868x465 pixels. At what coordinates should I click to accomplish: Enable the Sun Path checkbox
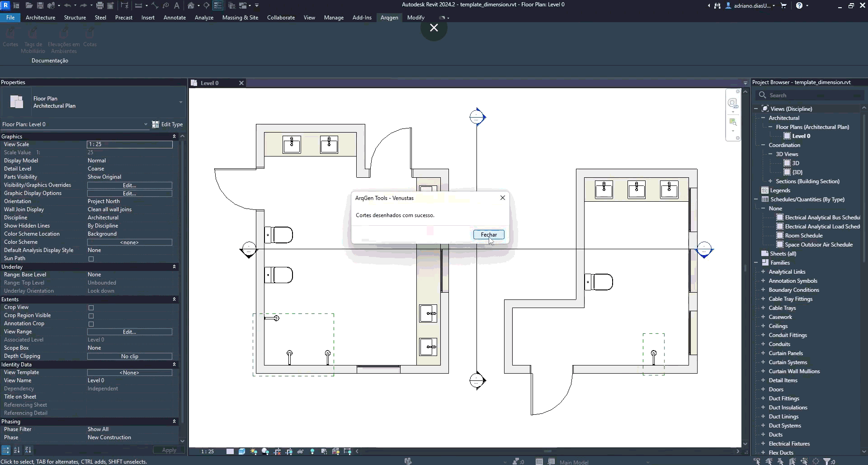[x=91, y=259]
